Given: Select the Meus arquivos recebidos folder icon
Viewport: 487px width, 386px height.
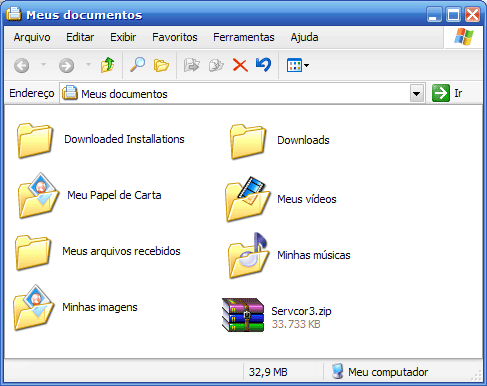Looking at the screenshot, I should coord(33,252).
